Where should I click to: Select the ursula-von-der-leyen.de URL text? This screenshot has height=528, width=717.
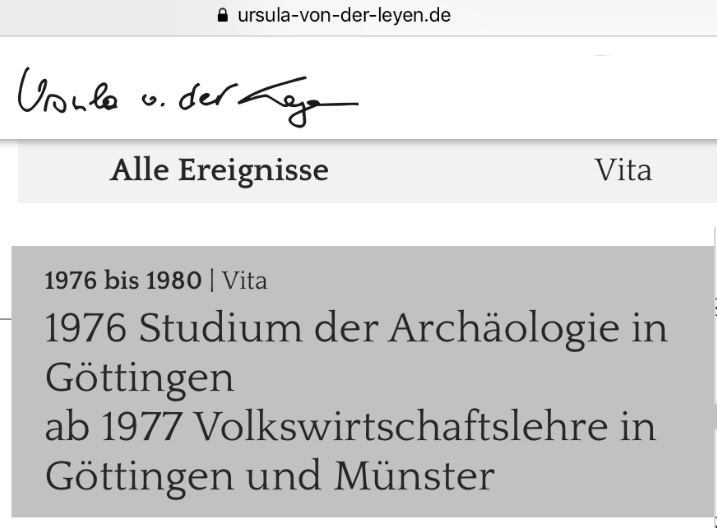tap(344, 16)
